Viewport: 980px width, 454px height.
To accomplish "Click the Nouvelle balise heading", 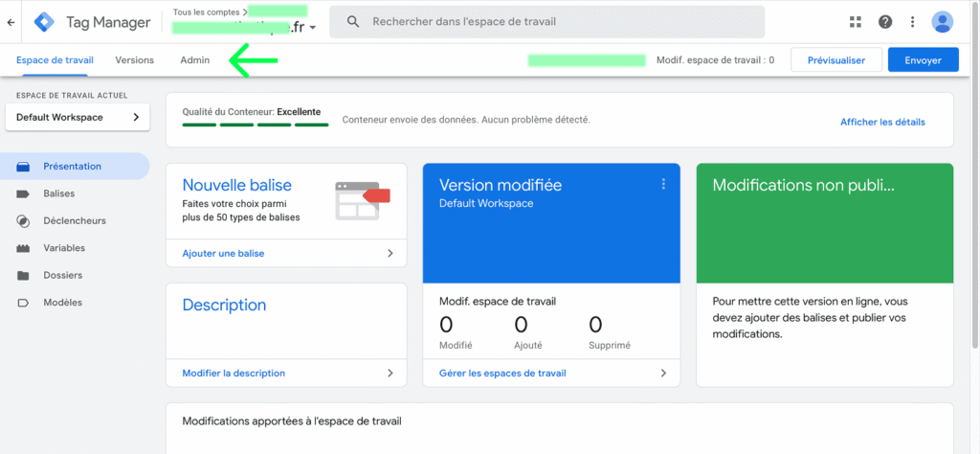I will tap(237, 185).
